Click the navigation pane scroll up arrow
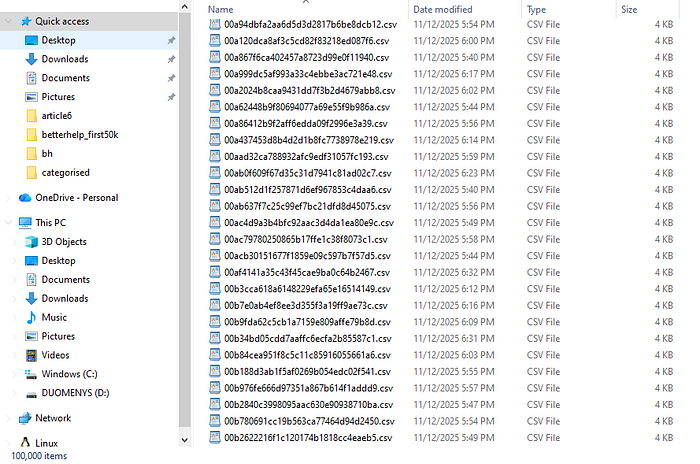 tap(185, 7)
